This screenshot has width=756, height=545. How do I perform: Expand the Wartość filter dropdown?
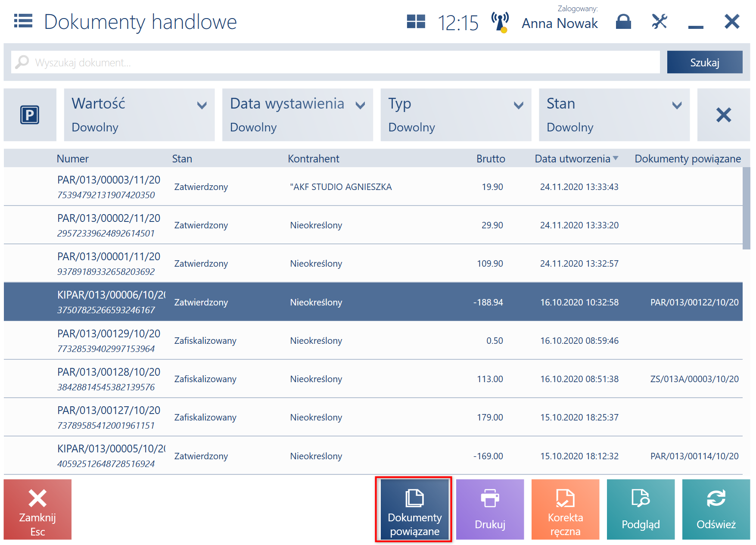coord(139,115)
